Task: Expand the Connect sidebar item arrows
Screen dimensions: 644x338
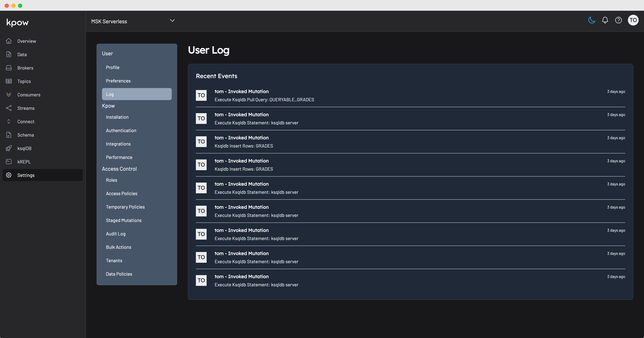Action: click(9, 122)
